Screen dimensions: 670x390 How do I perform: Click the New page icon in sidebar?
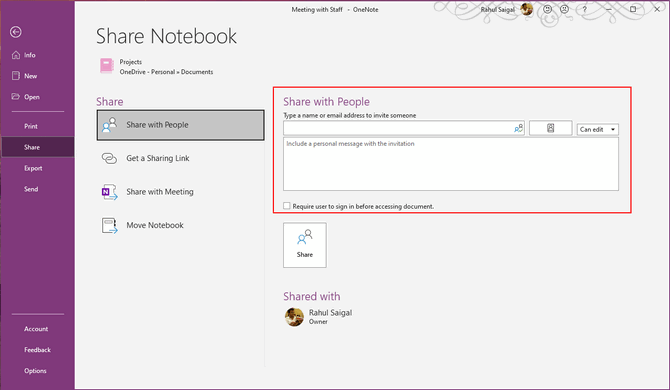click(16, 76)
